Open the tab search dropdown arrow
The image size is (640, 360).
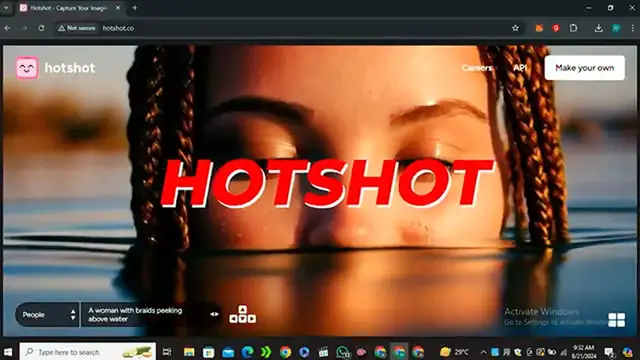click(x=6, y=8)
